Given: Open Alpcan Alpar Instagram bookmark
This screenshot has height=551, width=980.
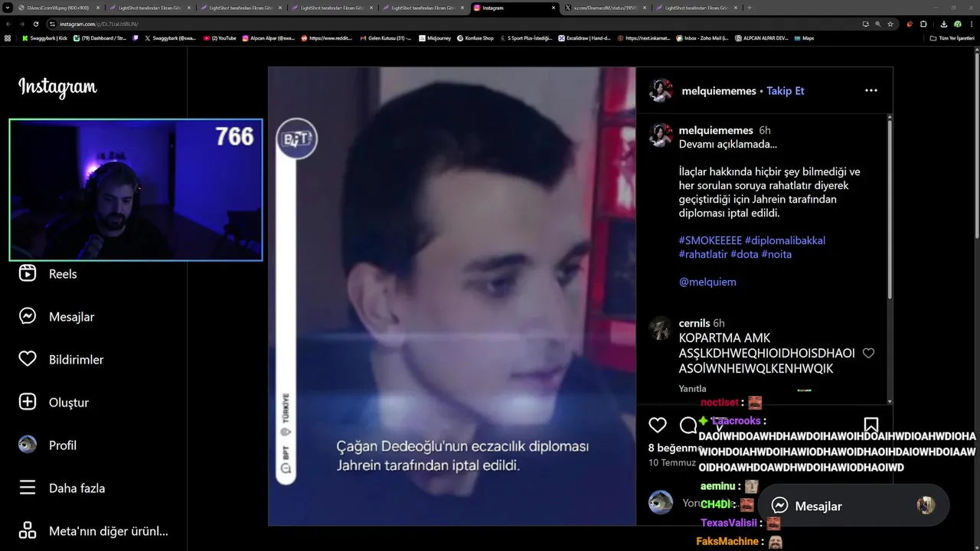Looking at the screenshot, I should point(269,38).
